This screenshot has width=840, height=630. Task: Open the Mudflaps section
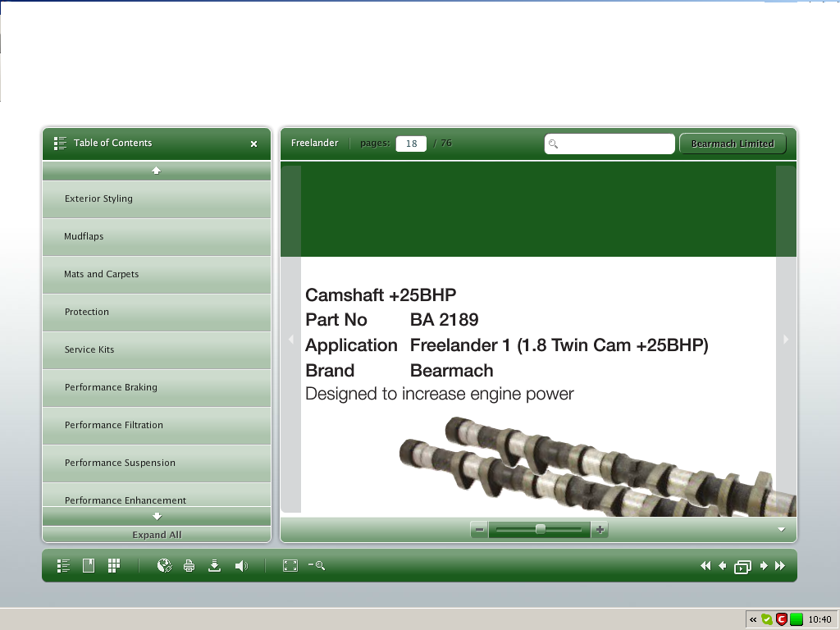click(157, 237)
